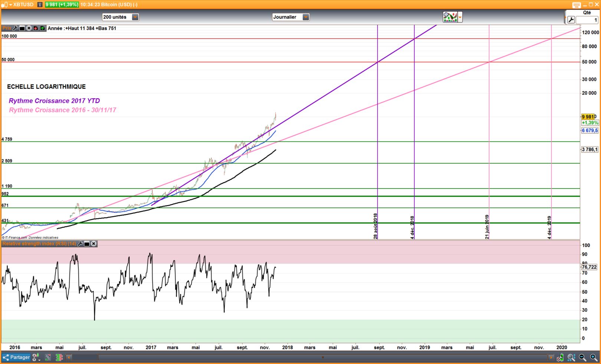Click the yellow current price tag 9 981
601x364 pixels.
click(x=589, y=117)
